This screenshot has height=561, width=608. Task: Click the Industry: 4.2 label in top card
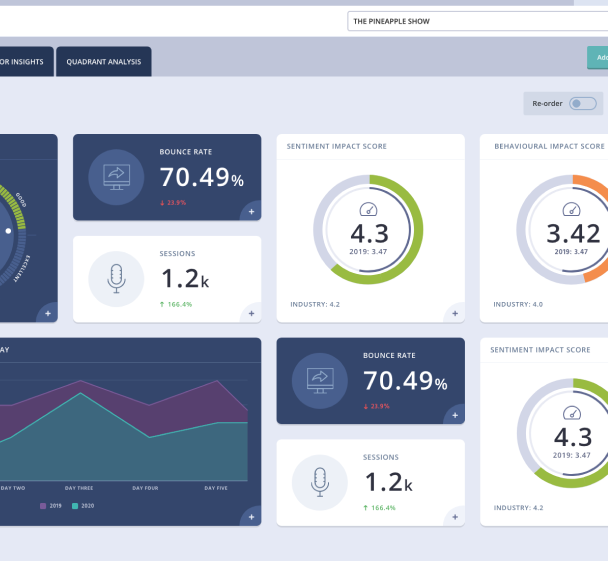(315, 304)
